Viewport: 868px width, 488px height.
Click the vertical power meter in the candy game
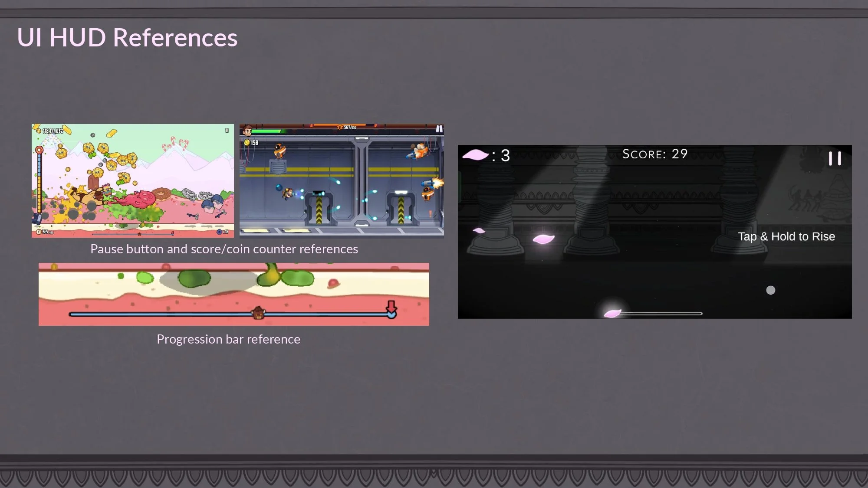click(x=39, y=181)
